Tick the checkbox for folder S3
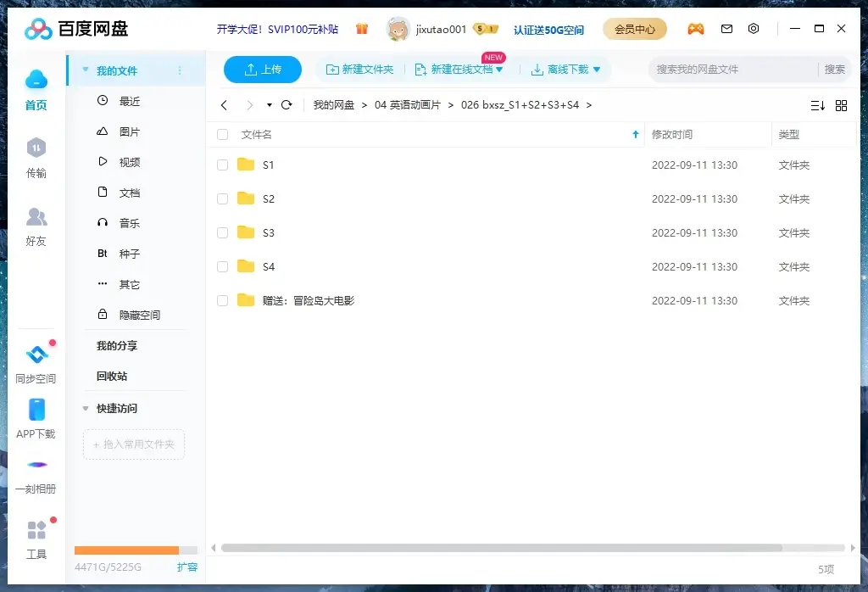This screenshot has width=868, height=592. pyautogui.click(x=223, y=233)
